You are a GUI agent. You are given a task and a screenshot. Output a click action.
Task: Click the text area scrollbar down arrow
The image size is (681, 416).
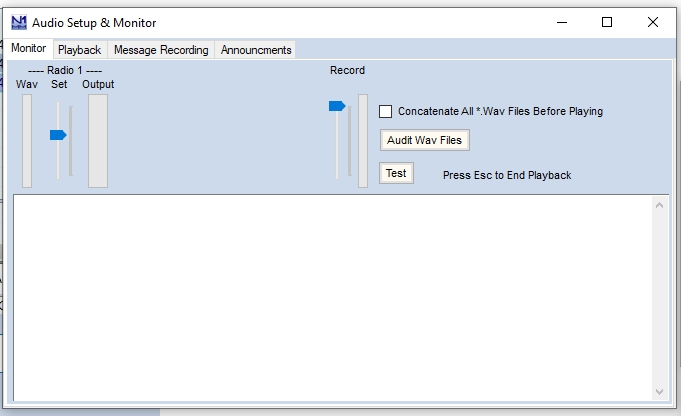click(x=660, y=391)
